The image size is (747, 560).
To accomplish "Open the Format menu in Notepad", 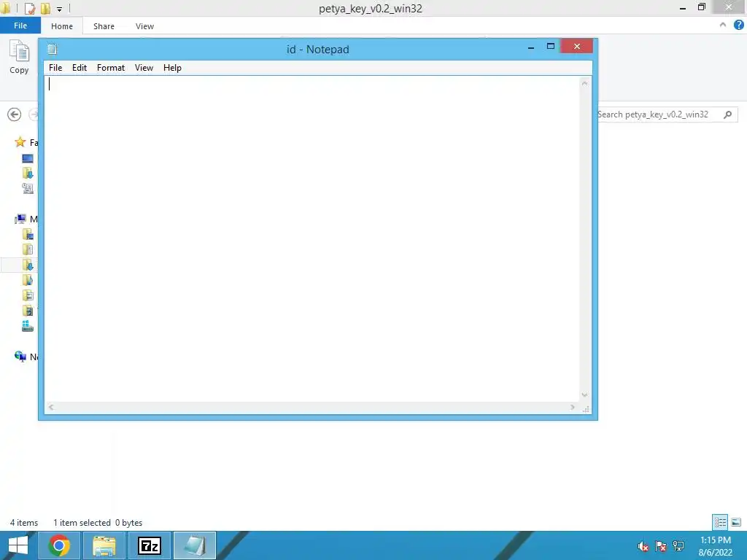I will coord(111,68).
